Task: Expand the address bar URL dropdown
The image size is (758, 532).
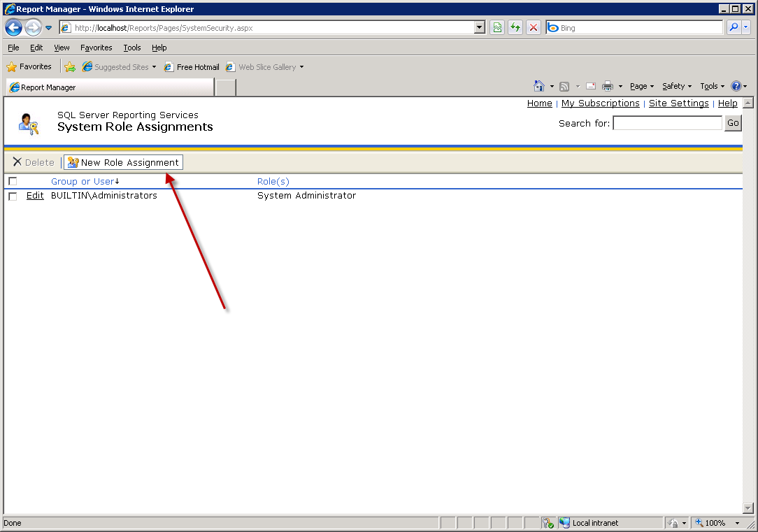Action: 480,28
